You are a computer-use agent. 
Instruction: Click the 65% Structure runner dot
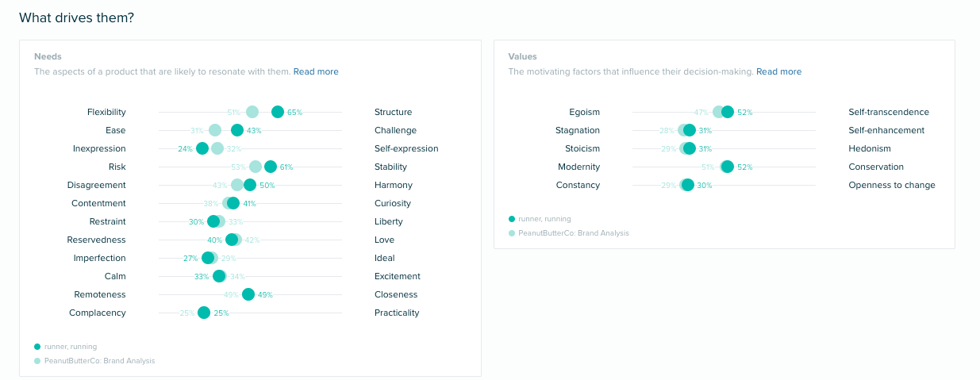pos(278,112)
